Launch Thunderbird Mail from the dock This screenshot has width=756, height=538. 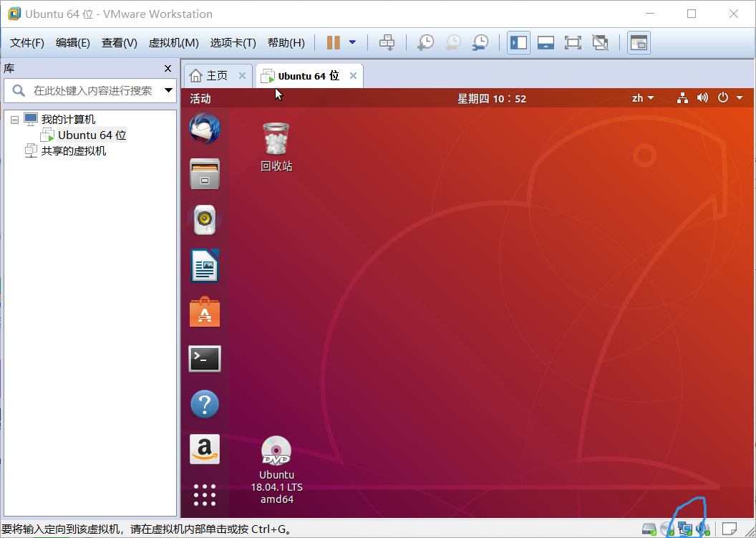(x=205, y=128)
